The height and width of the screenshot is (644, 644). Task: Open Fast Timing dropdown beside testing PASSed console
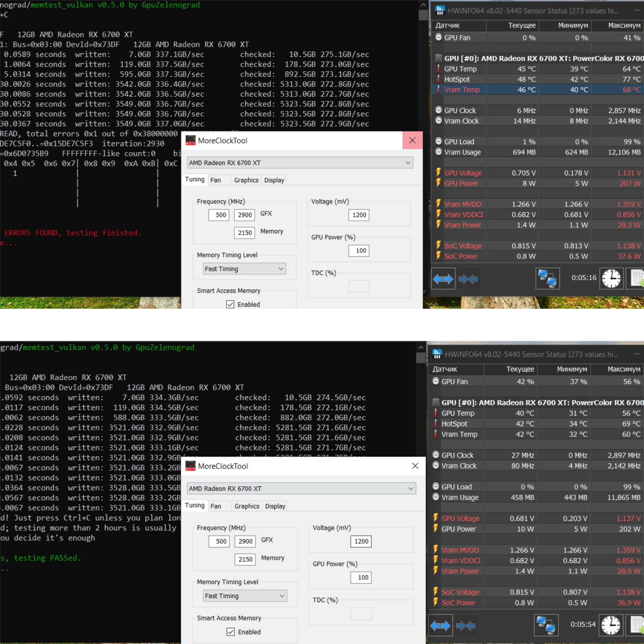click(245, 596)
